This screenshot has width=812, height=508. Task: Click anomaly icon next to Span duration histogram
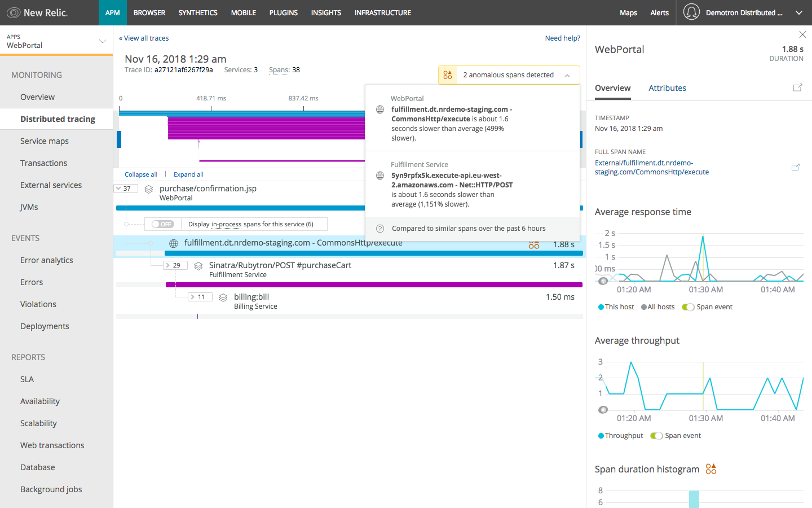tap(711, 469)
